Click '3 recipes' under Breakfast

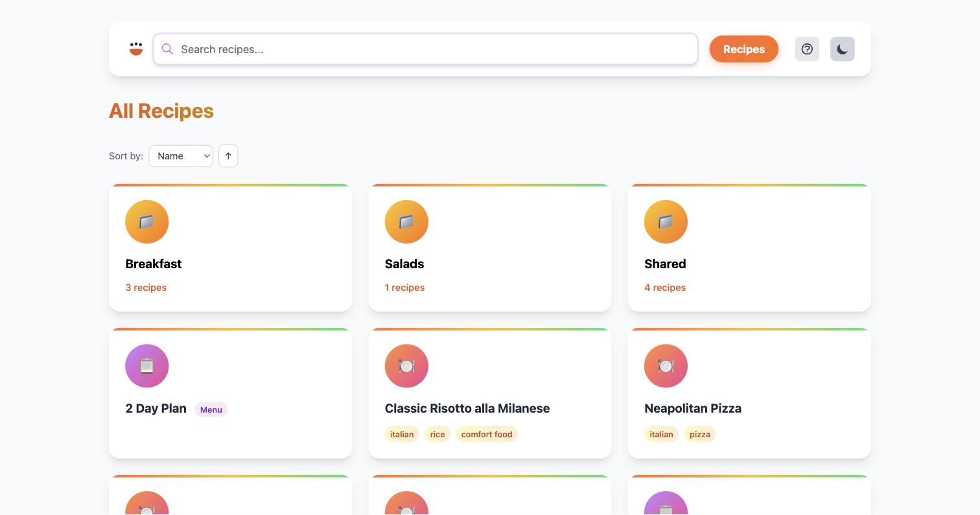click(146, 288)
